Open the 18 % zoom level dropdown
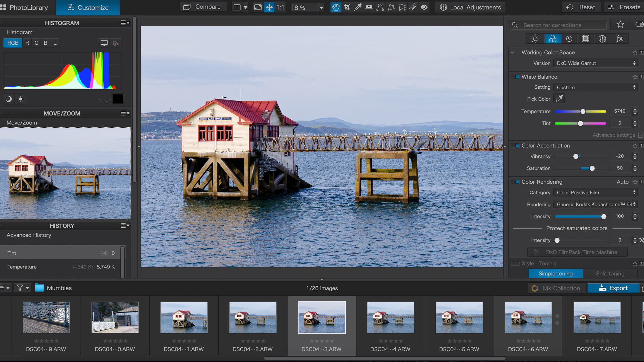 pyautogui.click(x=321, y=8)
